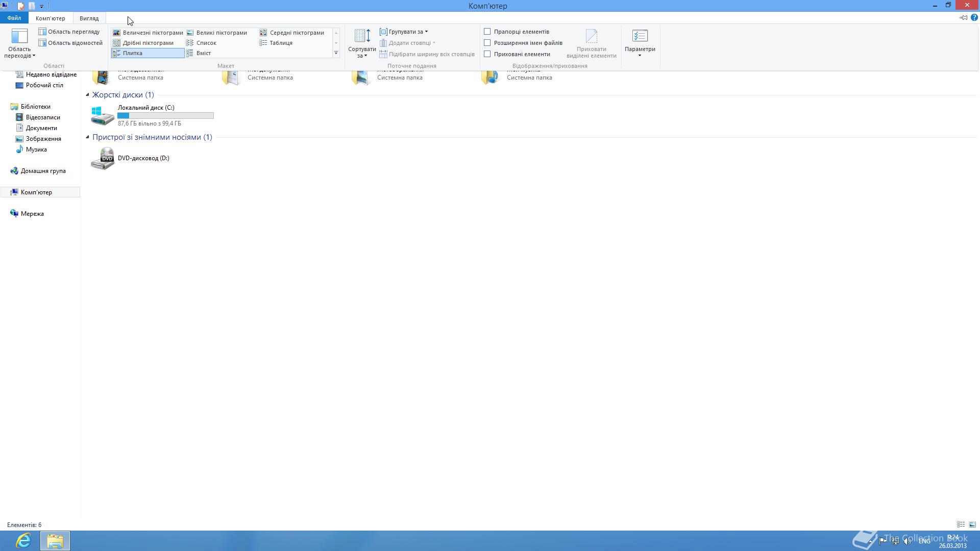Collapse the Жорсткі диски group
980x551 pixels.
87,95
